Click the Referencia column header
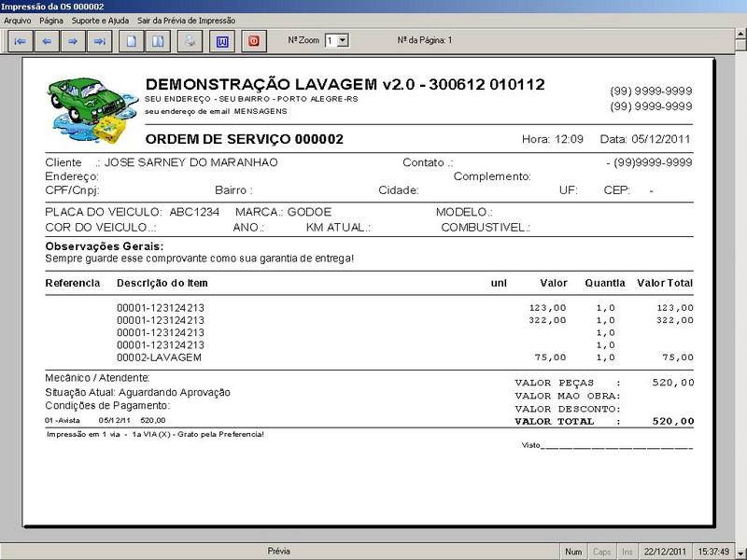 73,283
